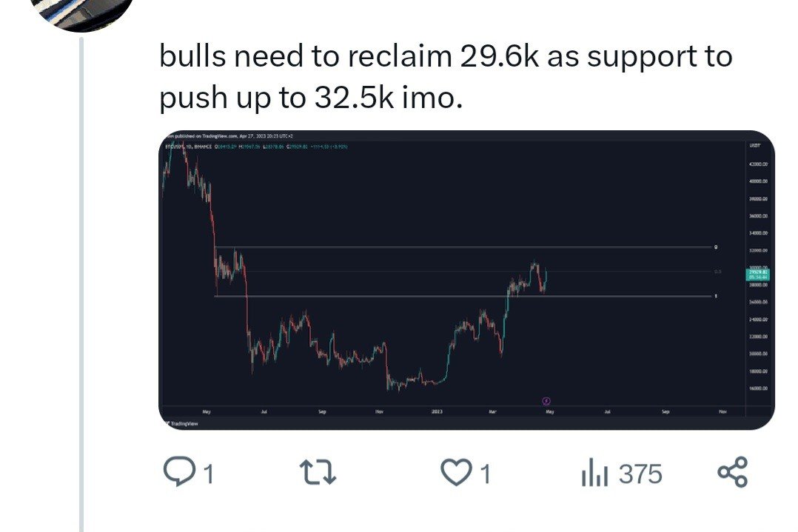Open view analytics bar chart icon
The image size is (798, 532).
click(594, 473)
